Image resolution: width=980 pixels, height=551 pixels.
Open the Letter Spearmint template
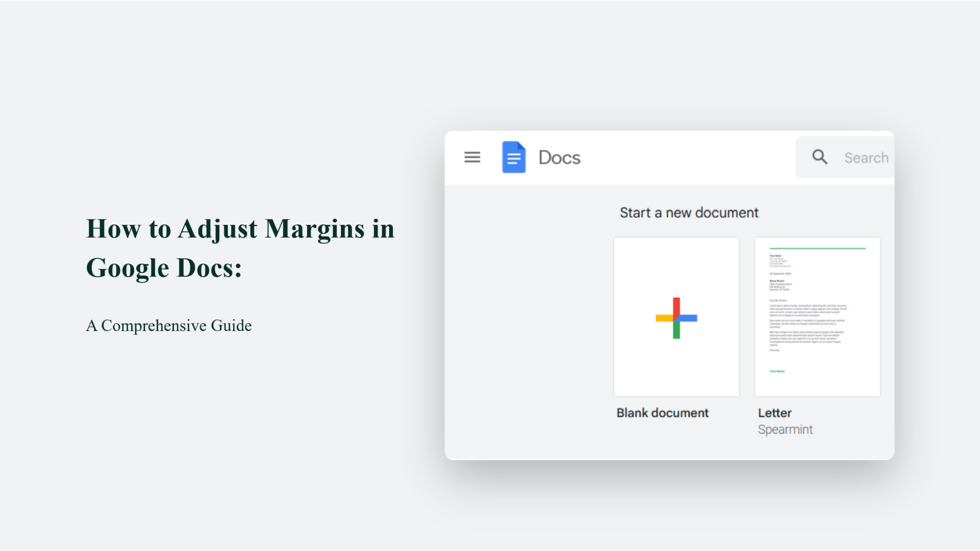click(x=817, y=317)
